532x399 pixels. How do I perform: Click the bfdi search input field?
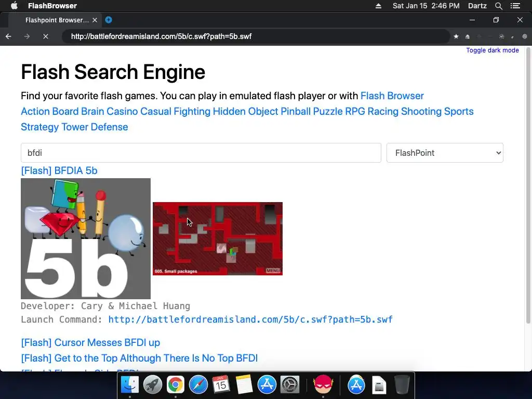pyautogui.click(x=201, y=153)
